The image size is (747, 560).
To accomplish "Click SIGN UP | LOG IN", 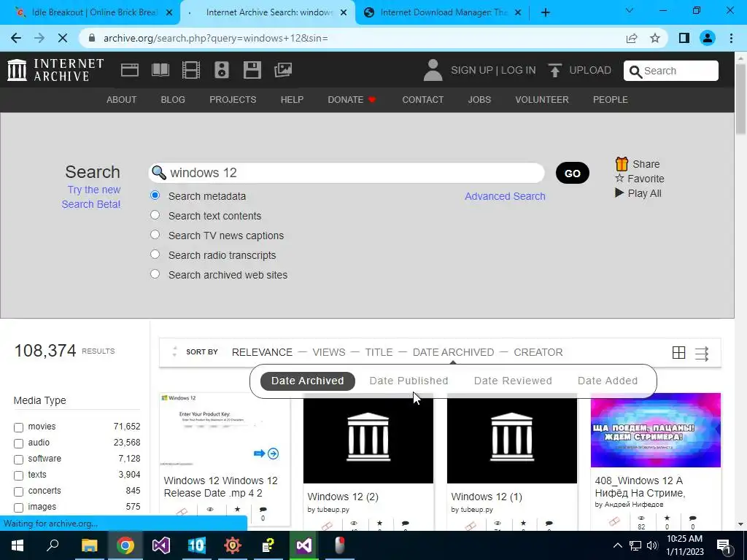I will [x=493, y=70].
